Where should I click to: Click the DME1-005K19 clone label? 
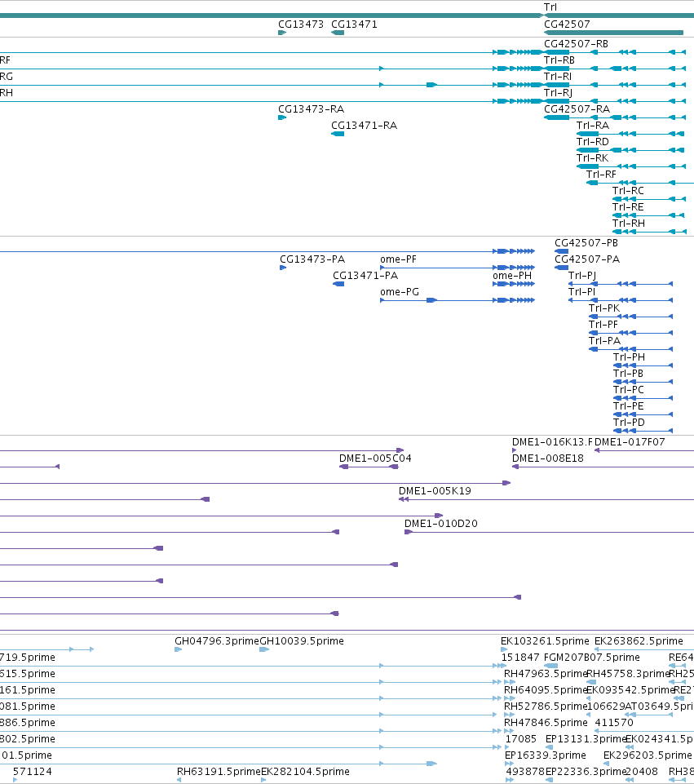[435, 491]
